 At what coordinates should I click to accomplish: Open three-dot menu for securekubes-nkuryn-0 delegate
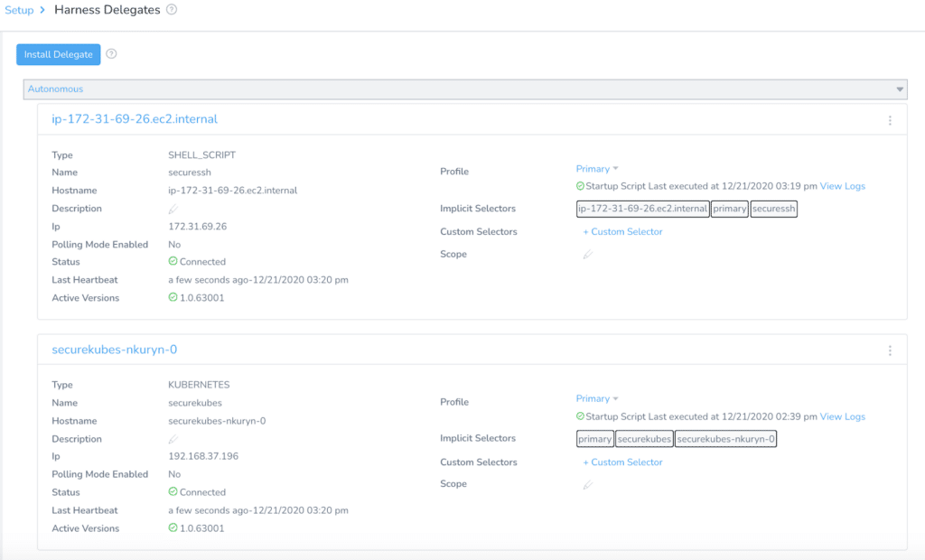point(890,350)
